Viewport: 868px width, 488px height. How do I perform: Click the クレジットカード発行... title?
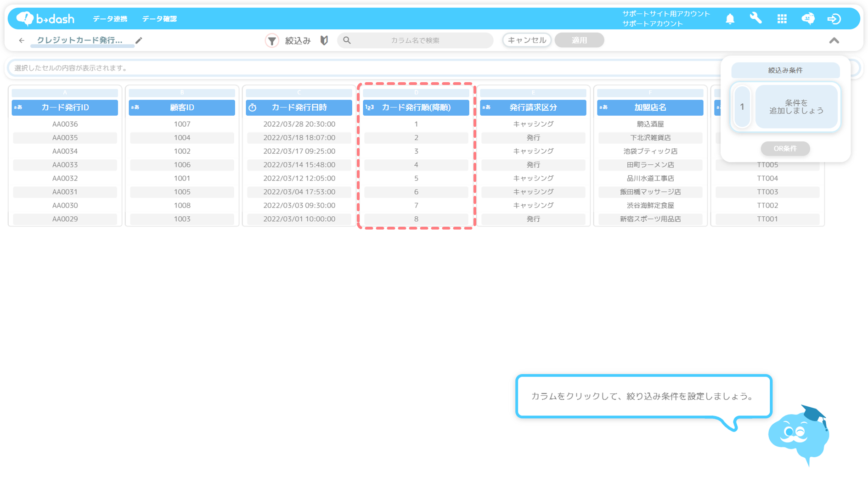tap(80, 40)
